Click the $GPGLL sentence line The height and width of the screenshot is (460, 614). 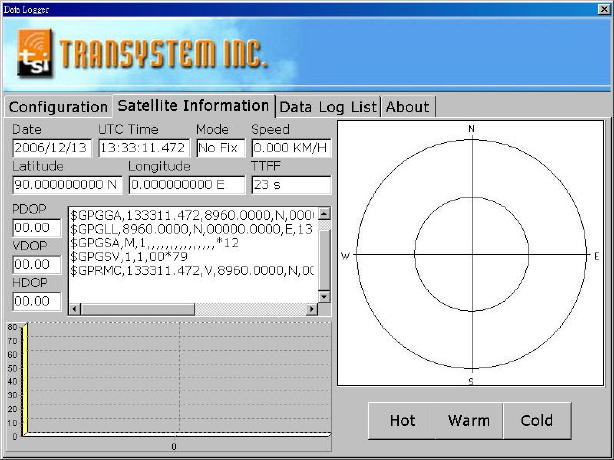[191, 229]
